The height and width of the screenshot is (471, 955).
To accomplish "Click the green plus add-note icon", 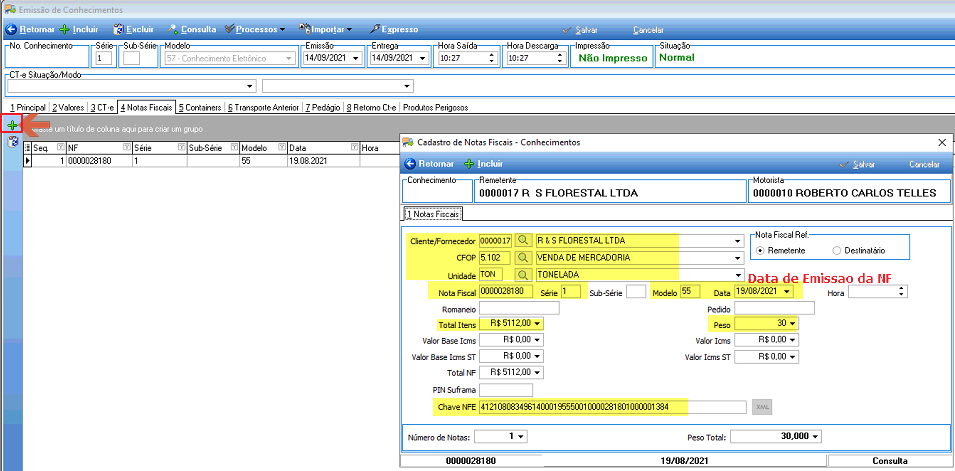I will 12,125.
